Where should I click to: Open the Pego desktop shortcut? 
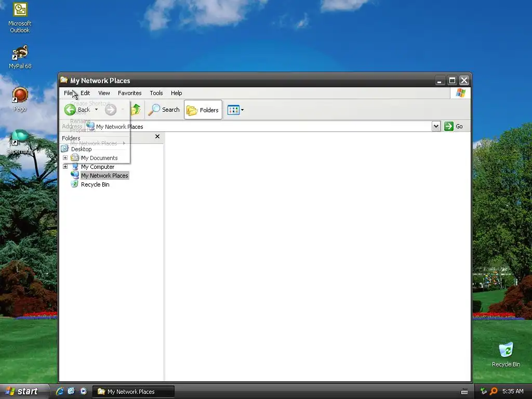coord(20,99)
